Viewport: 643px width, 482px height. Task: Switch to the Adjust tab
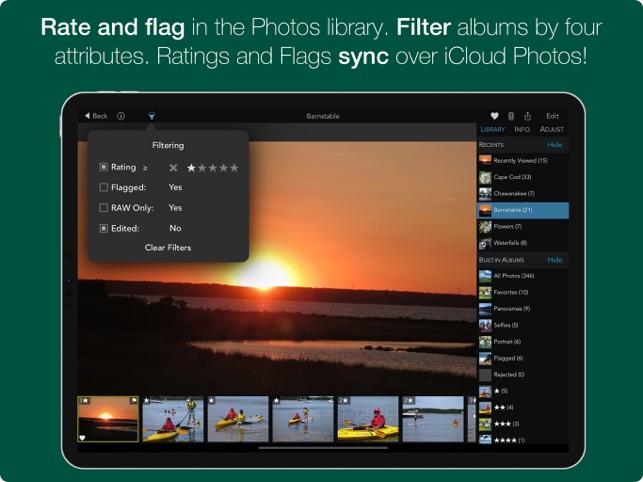(552, 129)
